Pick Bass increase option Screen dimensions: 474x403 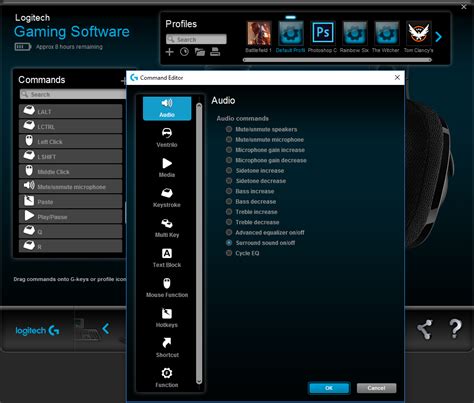229,191
